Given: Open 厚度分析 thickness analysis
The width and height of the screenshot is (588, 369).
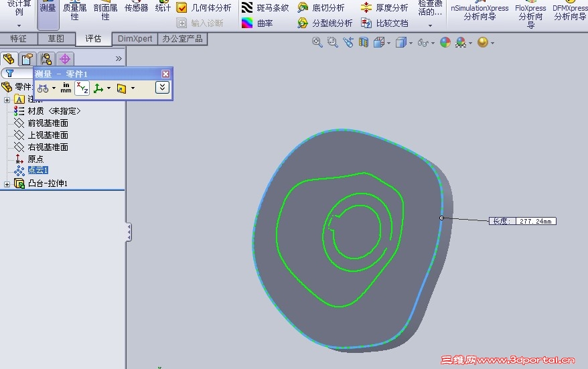Looking at the screenshot, I should point(384,7).
